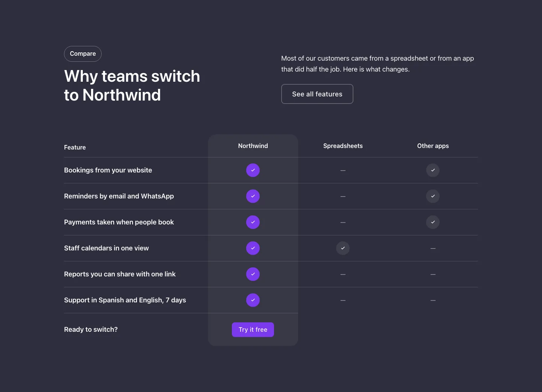Click Northwind checkmark for Support in Spanish and English
The image size is (542, 392).
click(253, 300)
